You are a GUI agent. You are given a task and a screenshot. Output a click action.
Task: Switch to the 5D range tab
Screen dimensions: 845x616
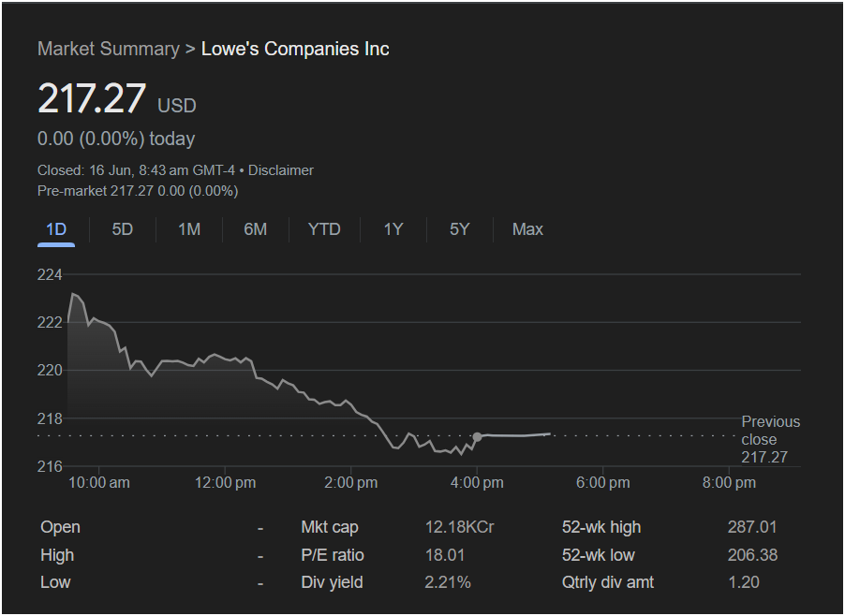pyautogui.click(x=123, y=229)
